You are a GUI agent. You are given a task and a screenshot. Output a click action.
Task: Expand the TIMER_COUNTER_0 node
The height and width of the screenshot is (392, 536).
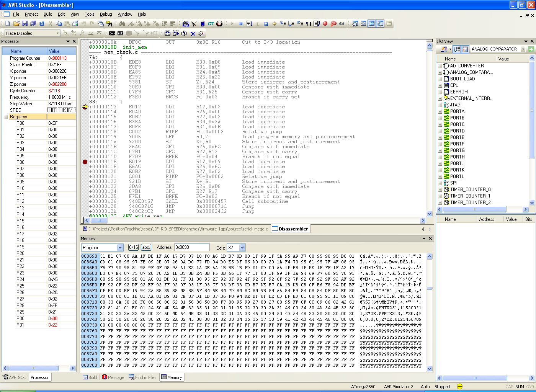440,190
